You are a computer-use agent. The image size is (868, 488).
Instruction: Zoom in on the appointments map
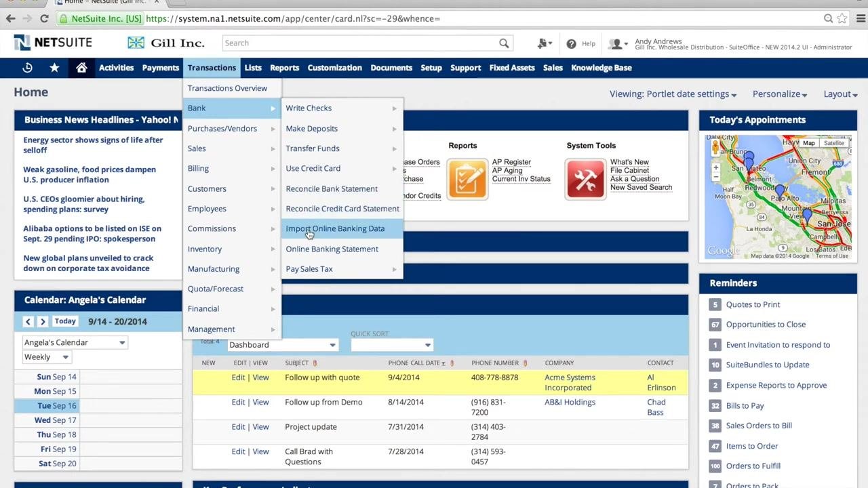[716, 167]
